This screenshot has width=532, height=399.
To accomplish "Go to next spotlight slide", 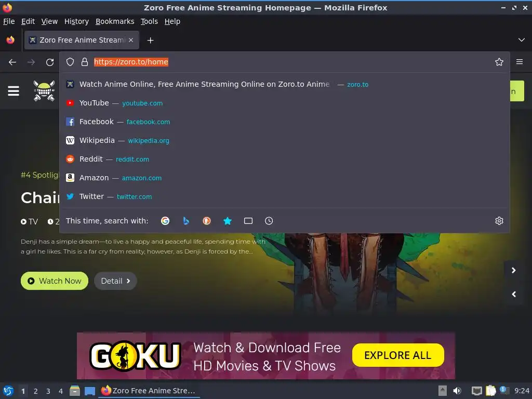I will (514, 270).
